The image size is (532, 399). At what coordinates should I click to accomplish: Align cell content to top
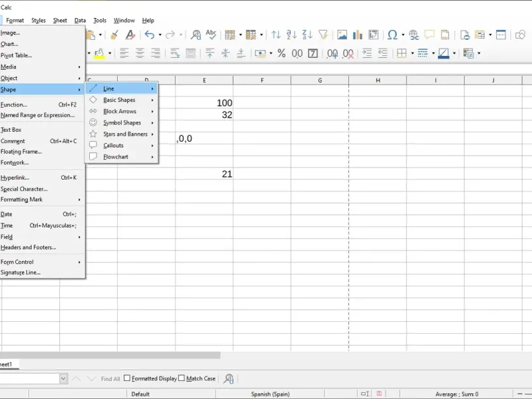click(210, 53)
